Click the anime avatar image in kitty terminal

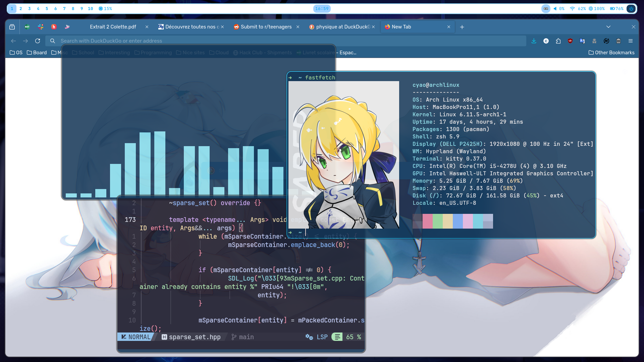(344, 155)
